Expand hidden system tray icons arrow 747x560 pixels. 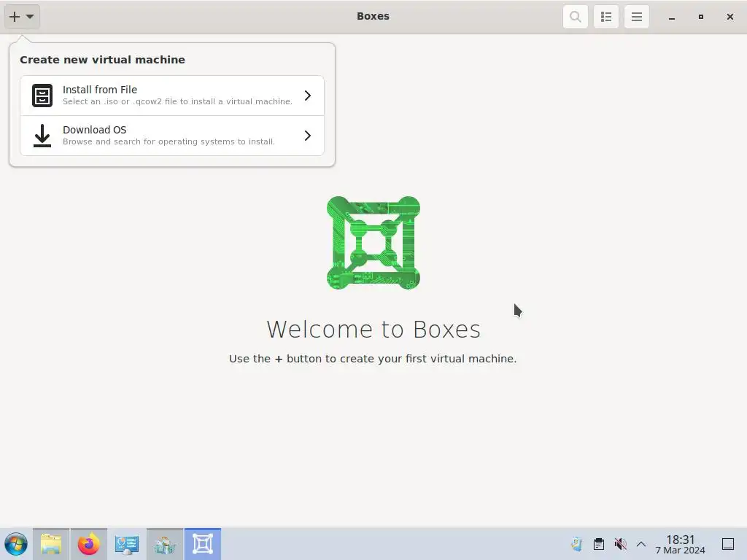[x=641, y=544]
